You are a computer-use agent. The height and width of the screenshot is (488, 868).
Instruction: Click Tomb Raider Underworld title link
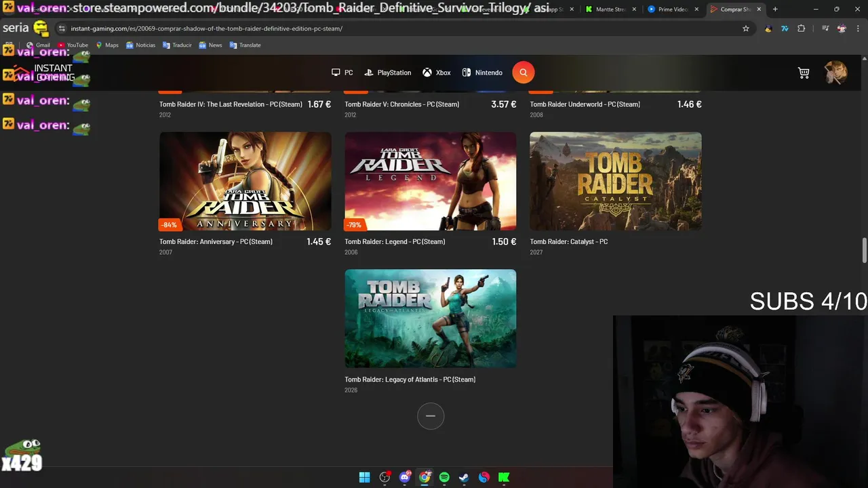tap(585, 104)
